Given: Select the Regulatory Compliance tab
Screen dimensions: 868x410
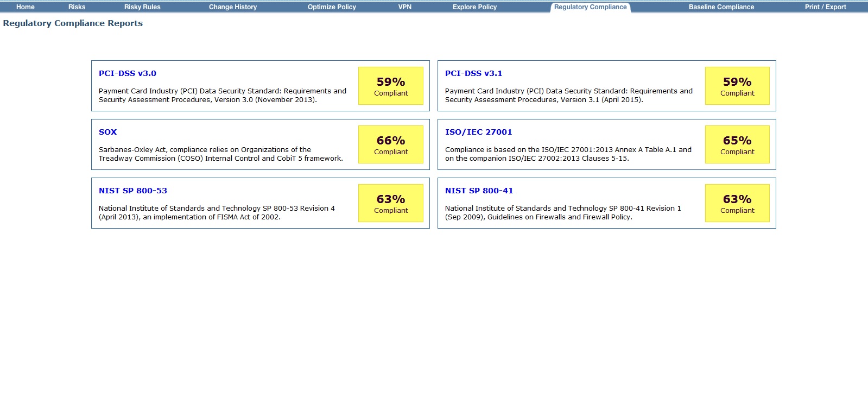Looking at the screenshot, I should click(x=590, y=7).
